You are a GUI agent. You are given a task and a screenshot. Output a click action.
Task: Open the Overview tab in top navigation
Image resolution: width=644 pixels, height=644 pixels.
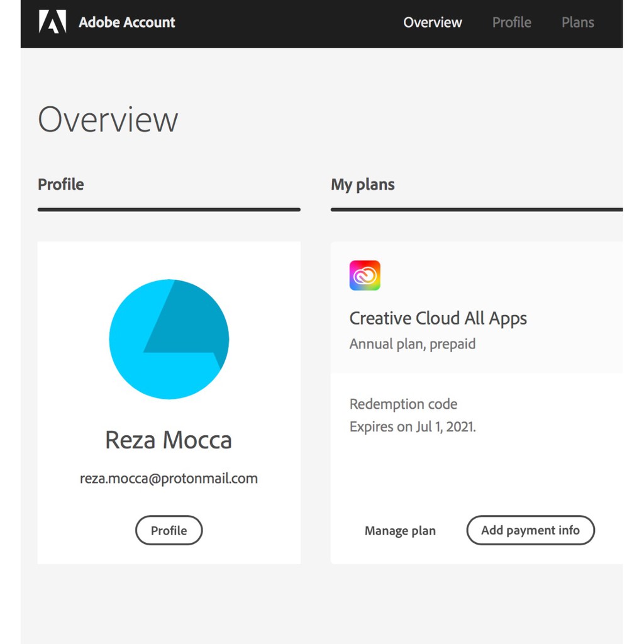pyautogui.click(x=432, y=23)
